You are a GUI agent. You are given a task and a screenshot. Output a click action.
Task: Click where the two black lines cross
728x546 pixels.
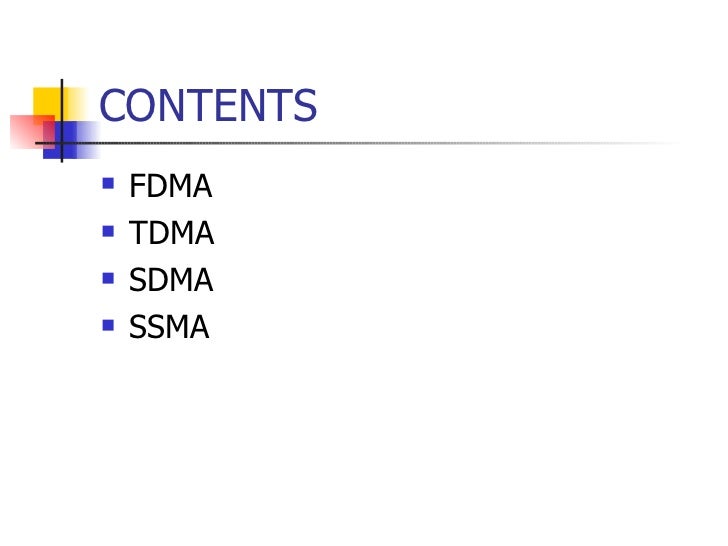[62, 143]
